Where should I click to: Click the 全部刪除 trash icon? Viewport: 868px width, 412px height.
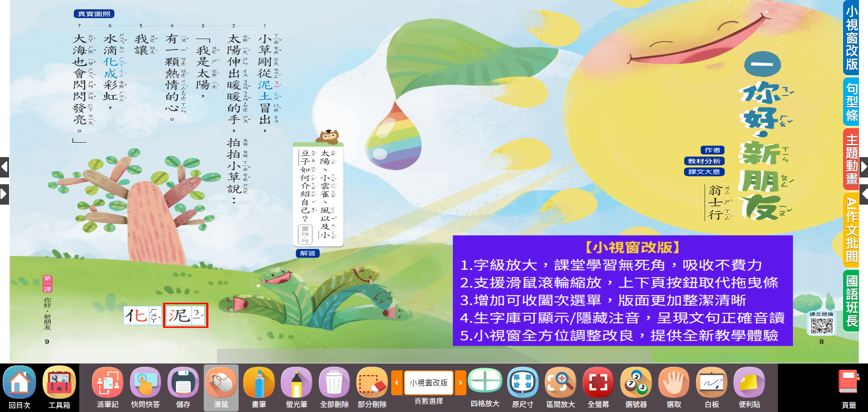(x=334, y=383)
